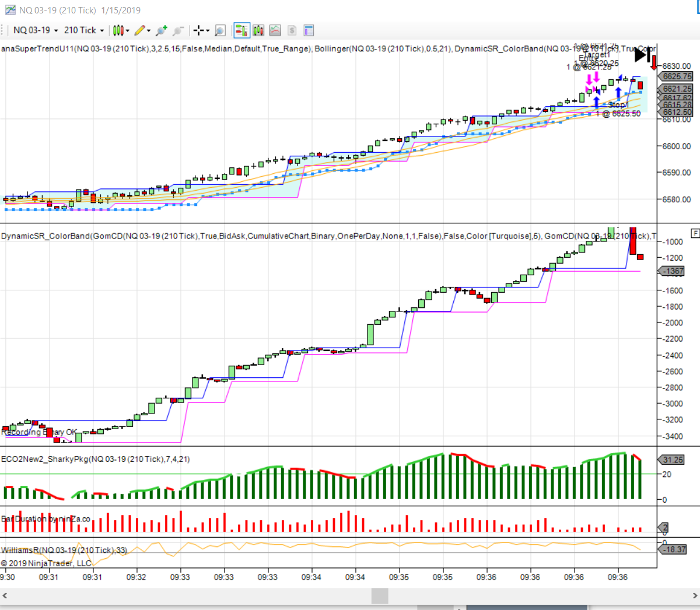700x610 pixels.
Task: Click the -2000 axis label in GomCD panel
Action: point(673,322)
